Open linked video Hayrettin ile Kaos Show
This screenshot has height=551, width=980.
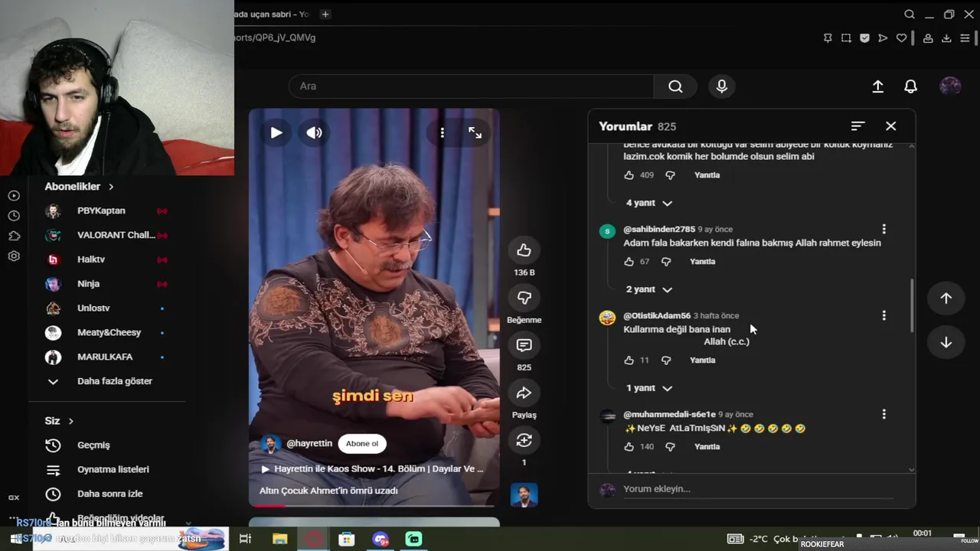373,468
